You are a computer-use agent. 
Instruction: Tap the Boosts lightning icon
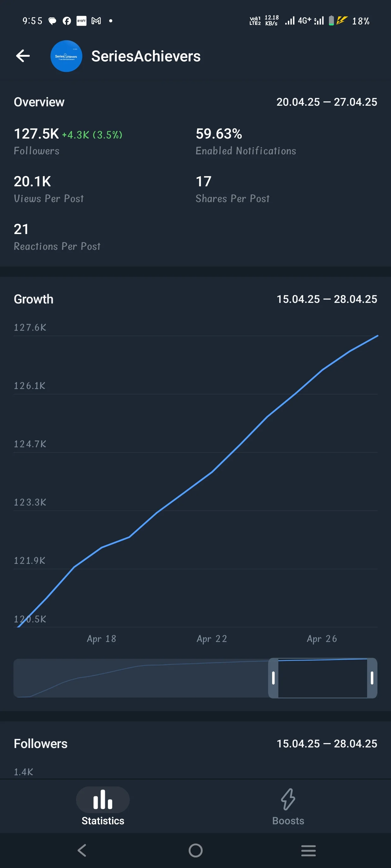[288, 799]
